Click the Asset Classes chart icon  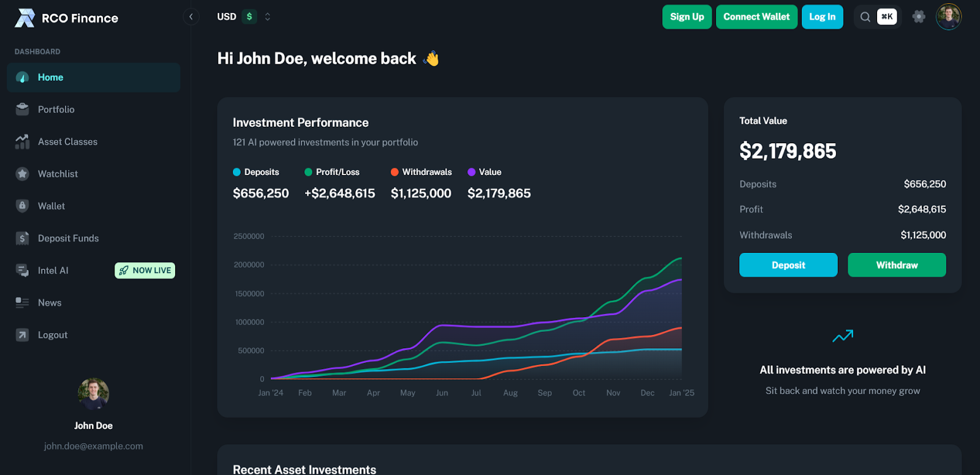tap(23, 142)
